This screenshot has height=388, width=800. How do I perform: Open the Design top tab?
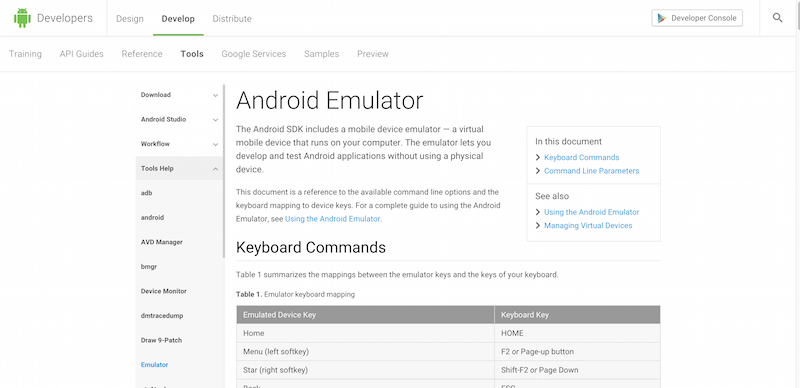point(130,19)
